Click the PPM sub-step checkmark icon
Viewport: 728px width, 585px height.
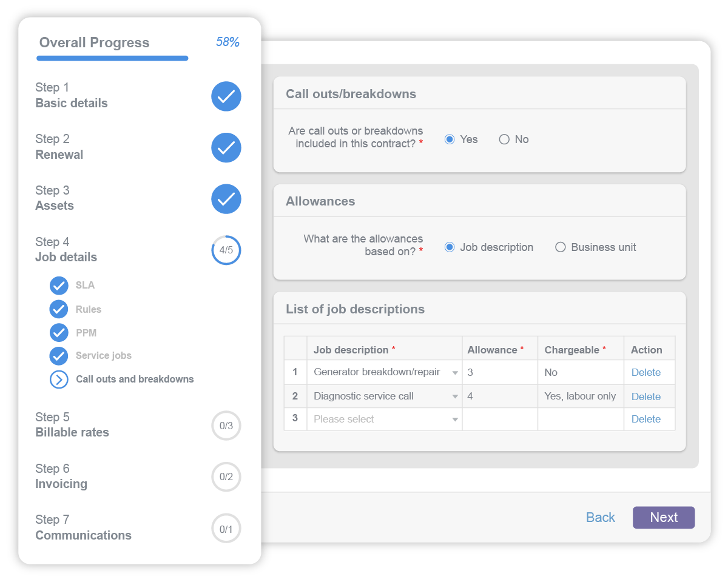coord(59,333)
